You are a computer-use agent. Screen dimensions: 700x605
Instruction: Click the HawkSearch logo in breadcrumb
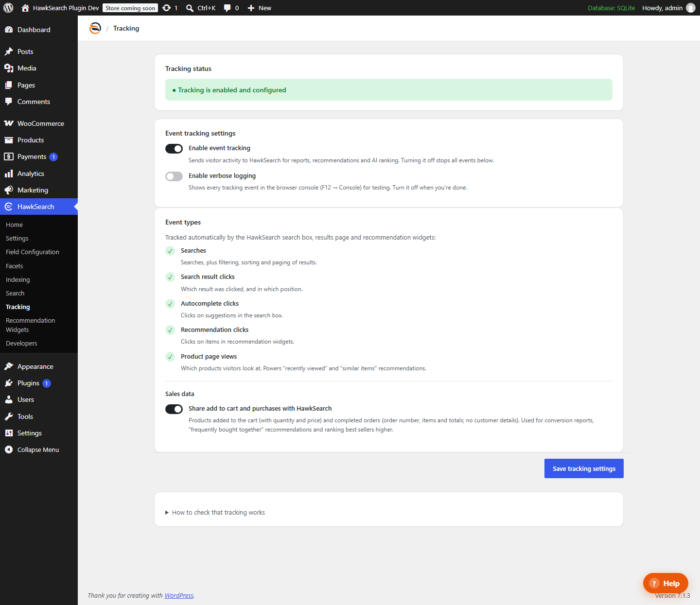[95, 28]
